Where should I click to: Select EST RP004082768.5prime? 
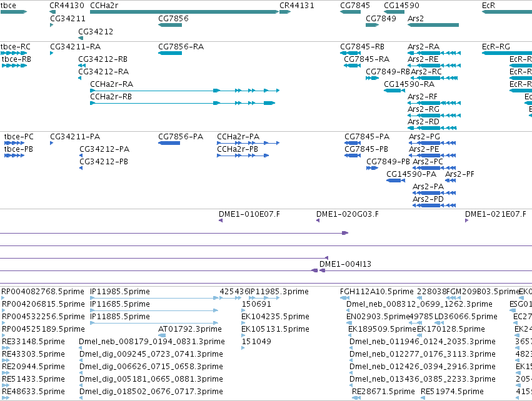pos(43,292)
